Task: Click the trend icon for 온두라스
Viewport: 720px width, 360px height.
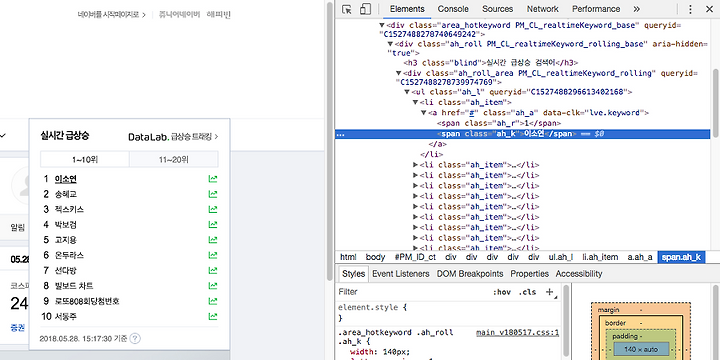Action: 213,255
